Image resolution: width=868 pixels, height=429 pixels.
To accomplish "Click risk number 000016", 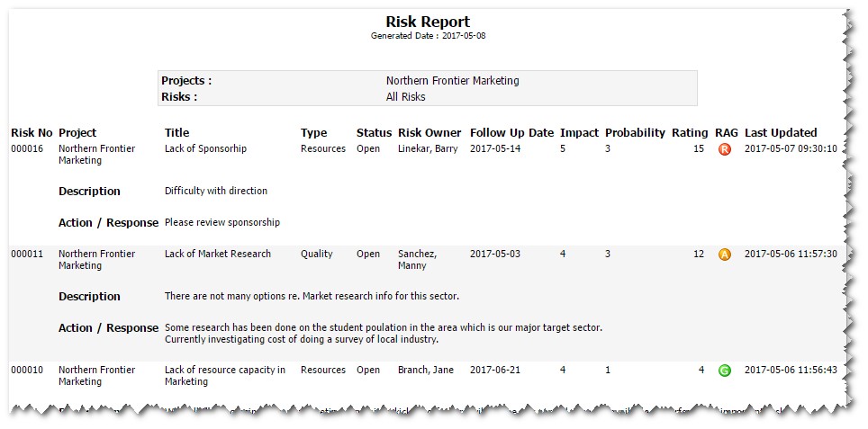I will pos(27,148).
